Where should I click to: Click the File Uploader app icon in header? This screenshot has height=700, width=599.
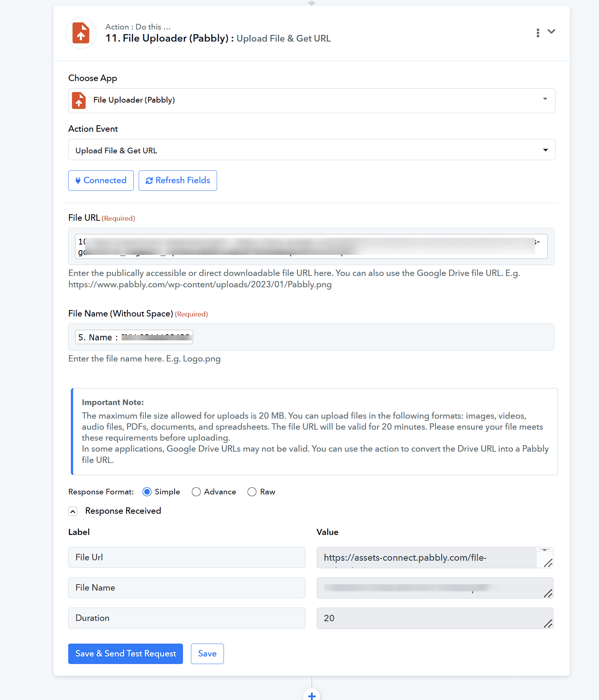[x=81, y=33]
